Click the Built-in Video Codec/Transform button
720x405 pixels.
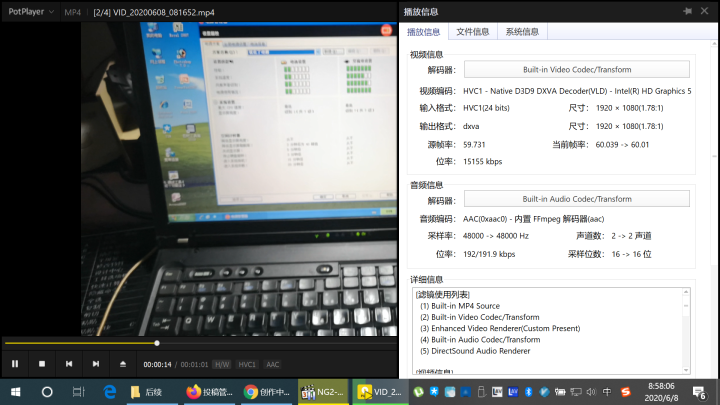coord(577,69)
